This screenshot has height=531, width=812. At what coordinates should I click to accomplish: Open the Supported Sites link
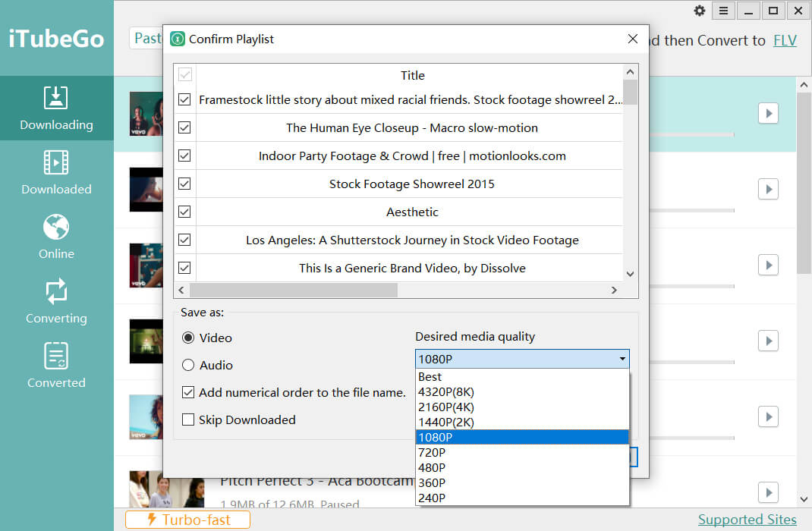tap(747, 520)
